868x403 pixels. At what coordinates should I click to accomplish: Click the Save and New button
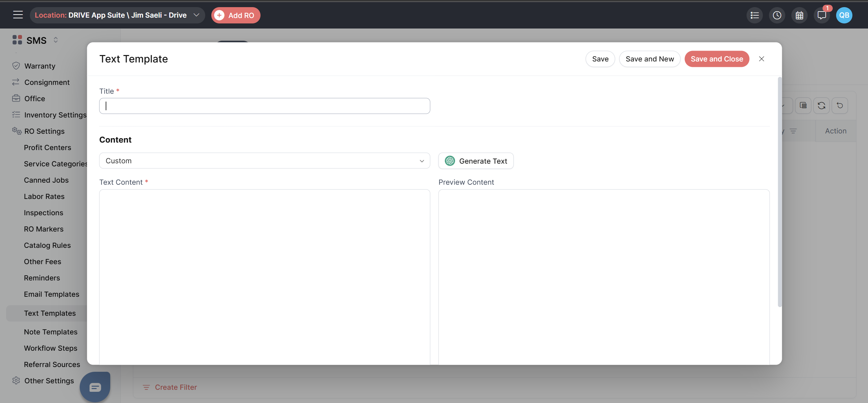pyautogui.click(x=649, y=59)
